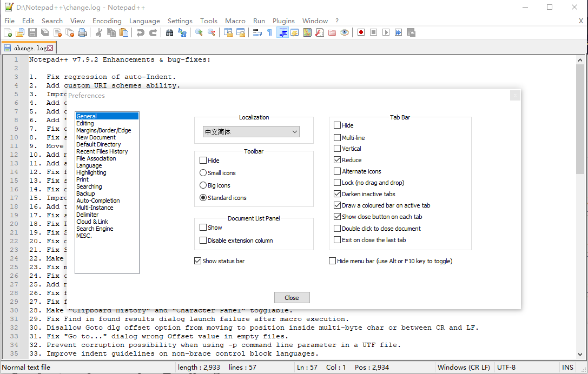
Task: Close the Preferences dialog with Close button
Action: [292, 298]
